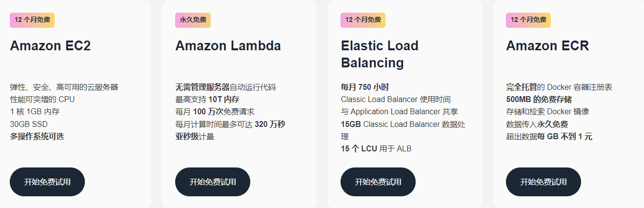Screen dimensions: 644x208
Task: Select the 亚秒级计量 line in Lambda card
Action: pos(195,136)
